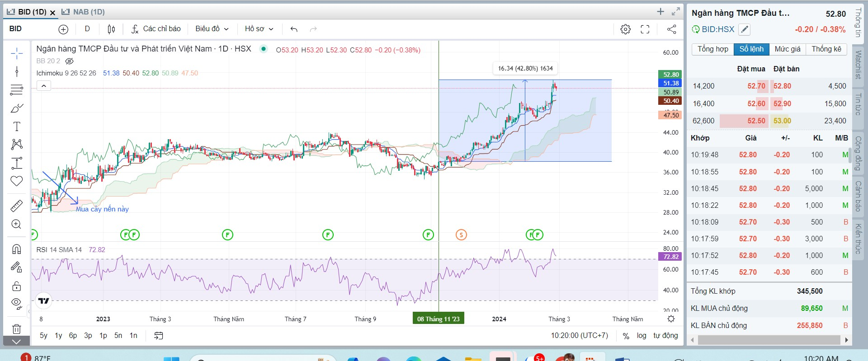Click the TradingView logo badge

coord(44,301)
